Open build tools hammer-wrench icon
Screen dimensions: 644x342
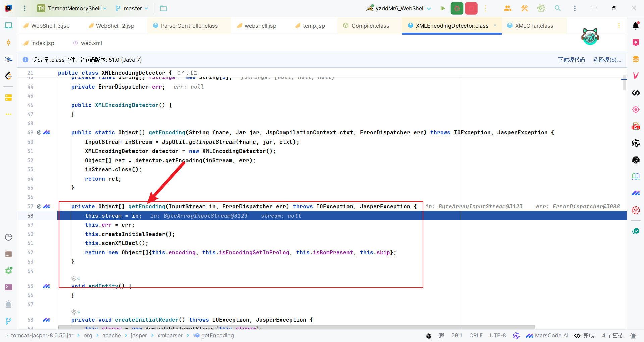click(x=524, y=8)
